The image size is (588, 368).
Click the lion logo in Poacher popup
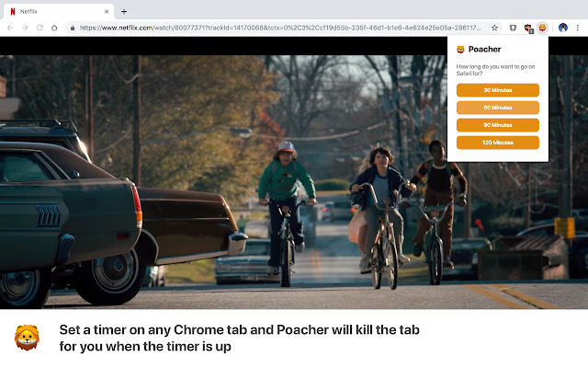[460, 50]
